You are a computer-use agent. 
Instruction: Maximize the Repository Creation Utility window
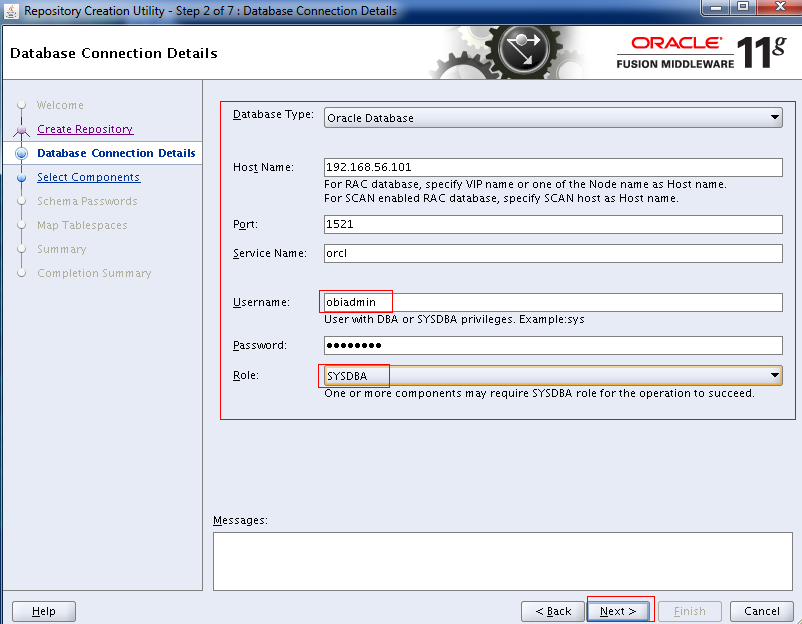(743, 7)
